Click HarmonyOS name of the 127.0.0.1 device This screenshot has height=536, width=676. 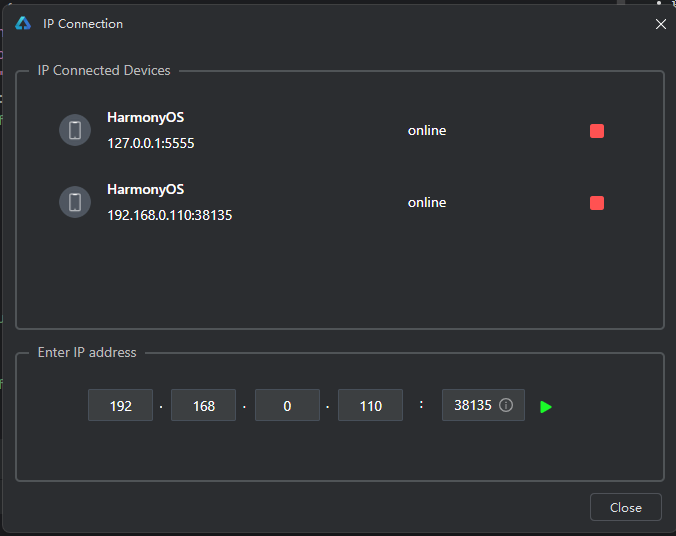click(x=146, y=117)
